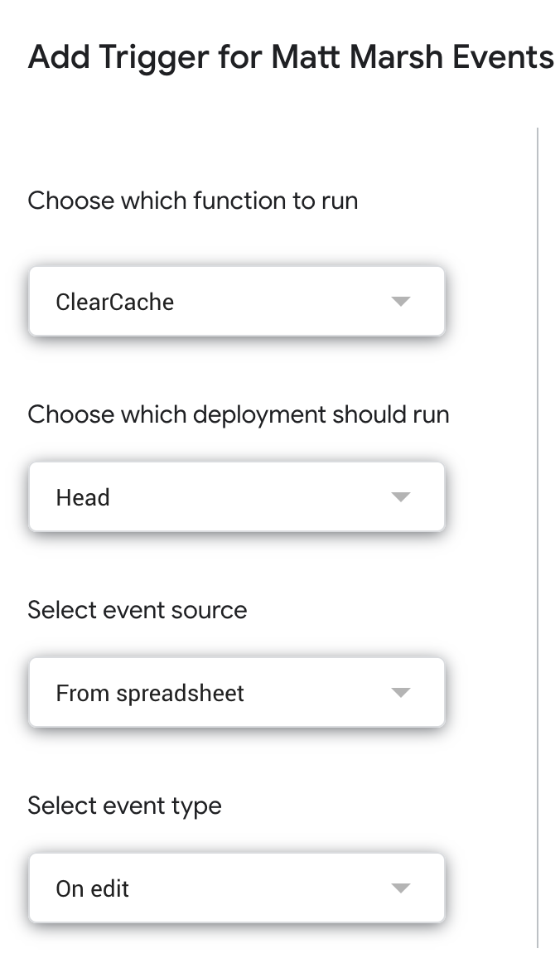560x968 pixels.
Task: Click the 'Select event source' label
Action: pos(138,610)
